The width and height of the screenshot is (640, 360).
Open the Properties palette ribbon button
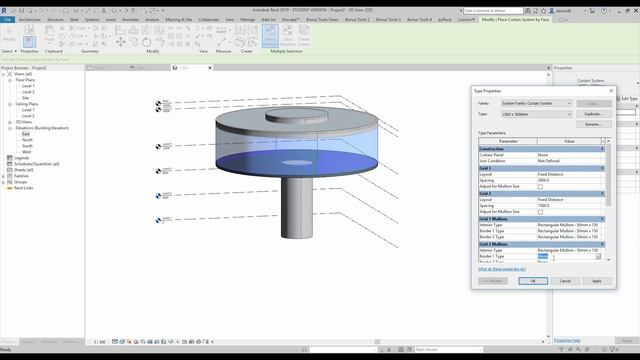pos(29,42)
